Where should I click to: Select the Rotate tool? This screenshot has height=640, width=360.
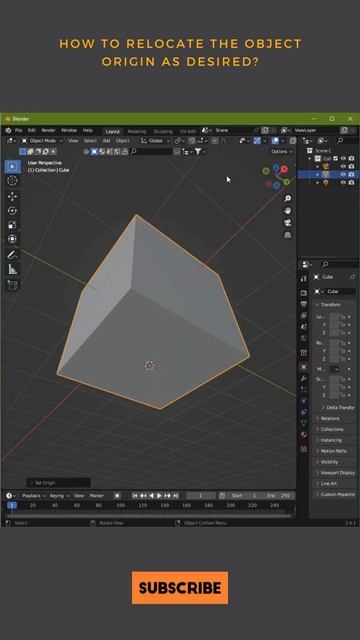(12, 211)
